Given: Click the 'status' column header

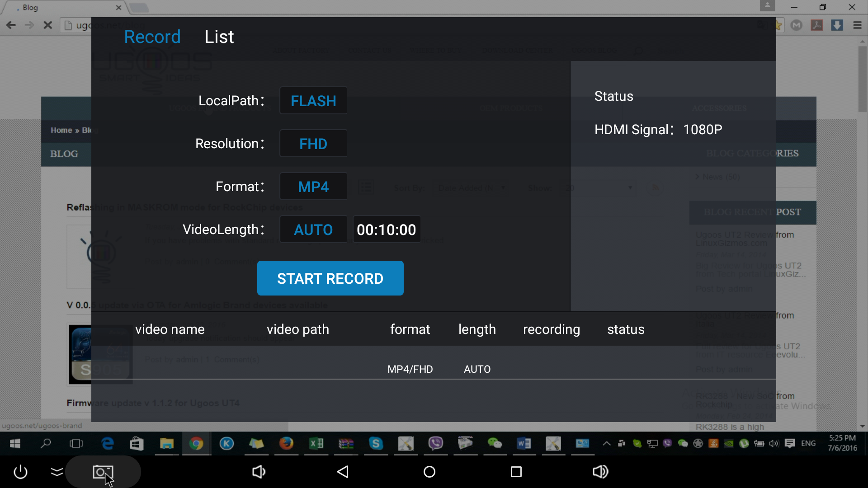Looking at the screenshot, I should pyautogui.click(x=626, y=329).
